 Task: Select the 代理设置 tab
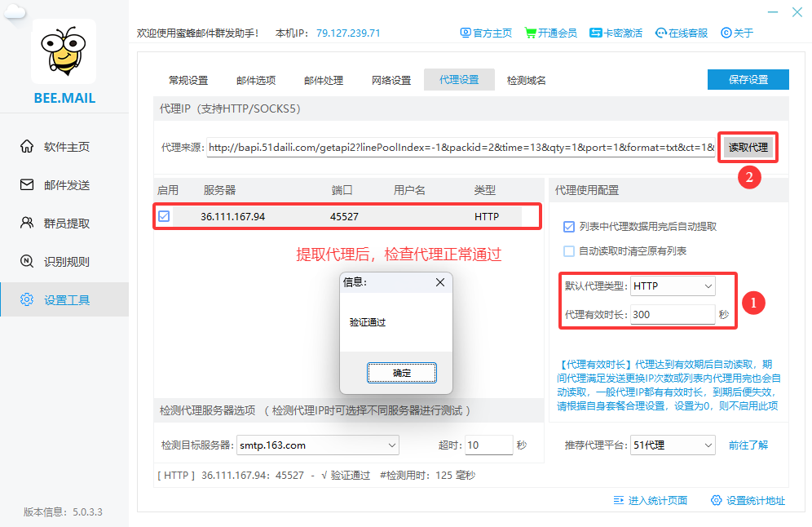click(459, 80)
